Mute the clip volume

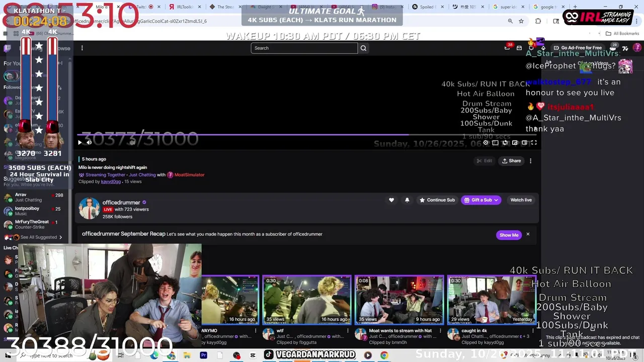pos(89,143)
